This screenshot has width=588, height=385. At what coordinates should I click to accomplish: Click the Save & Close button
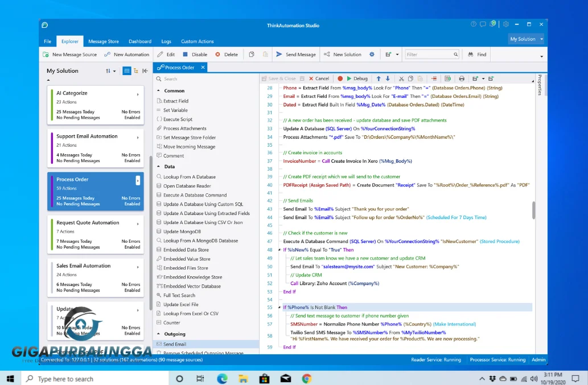pos(278,78)
